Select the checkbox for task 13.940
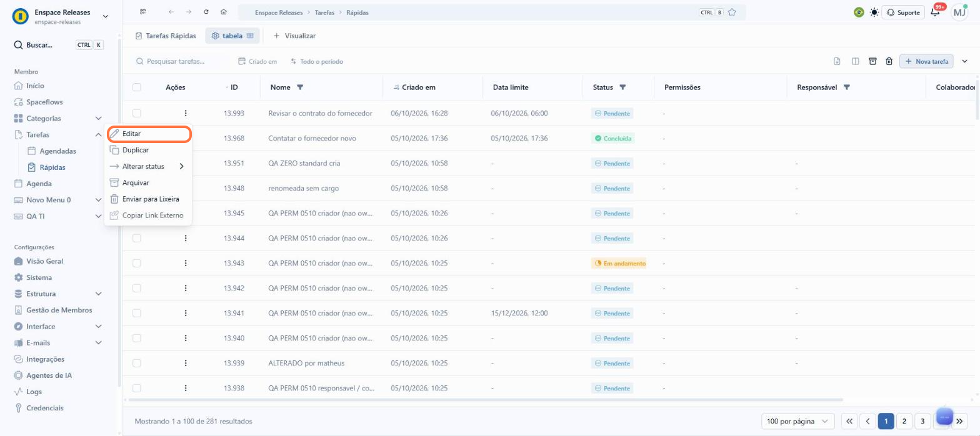Viewport: 980px width, 436px height. (x=137, y=338)
